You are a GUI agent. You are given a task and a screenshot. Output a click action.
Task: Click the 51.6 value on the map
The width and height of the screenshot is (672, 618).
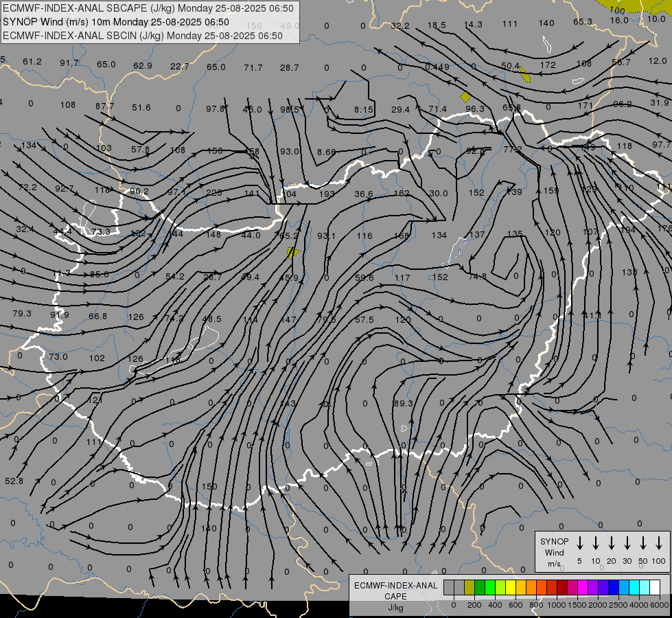[141, 108]
